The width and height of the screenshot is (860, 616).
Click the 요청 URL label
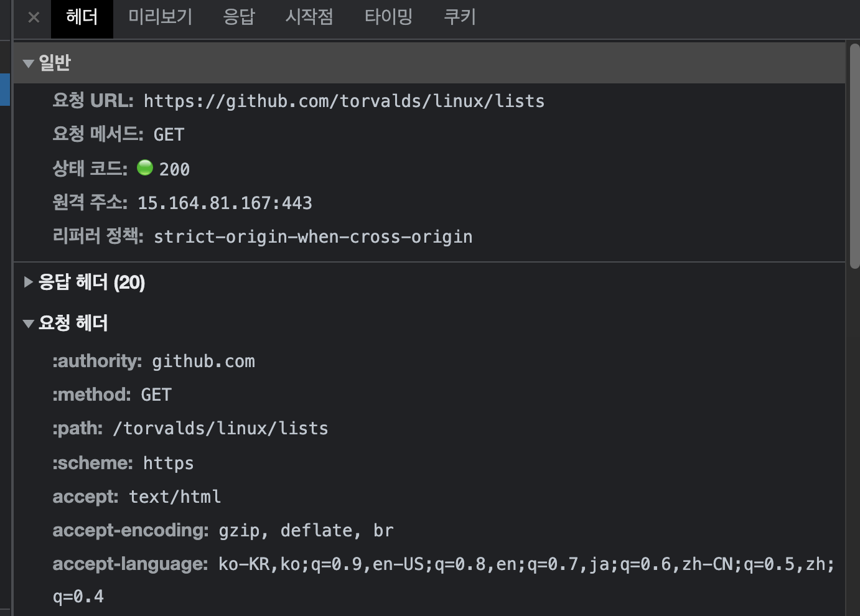click(x=93, y=100)
